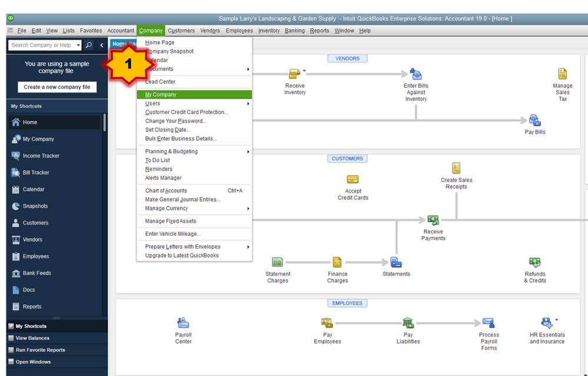Viewport: 588px width, 376px height.
Task: Click the search magnifier icon
Action: point(89,45)
